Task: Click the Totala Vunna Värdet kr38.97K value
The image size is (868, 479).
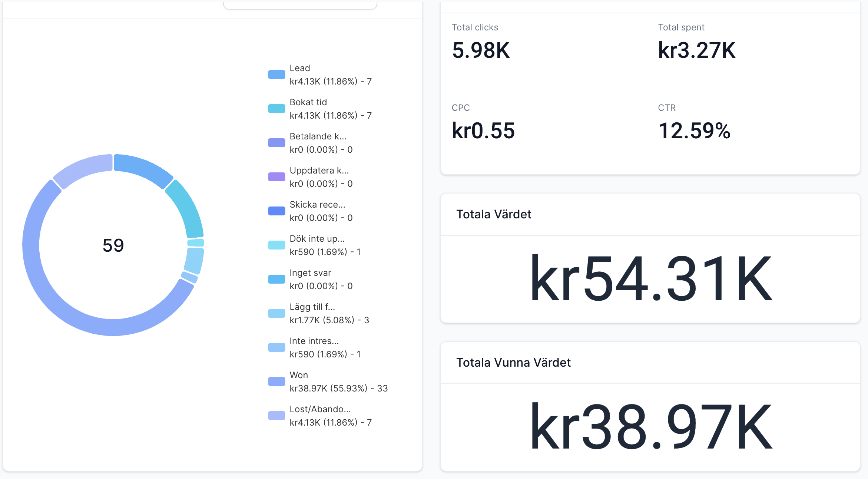Action: pos(651,427)
